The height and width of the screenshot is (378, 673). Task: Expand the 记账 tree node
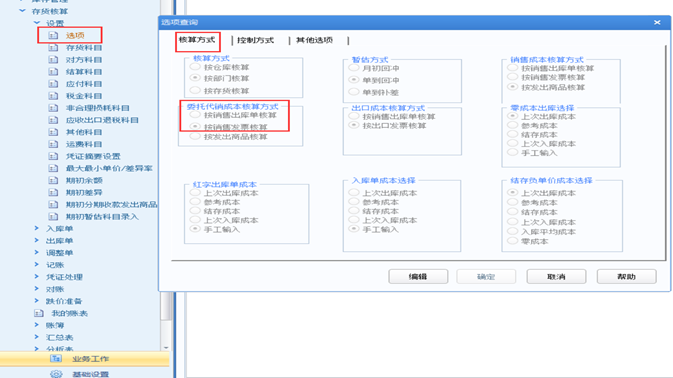point(37,265)
